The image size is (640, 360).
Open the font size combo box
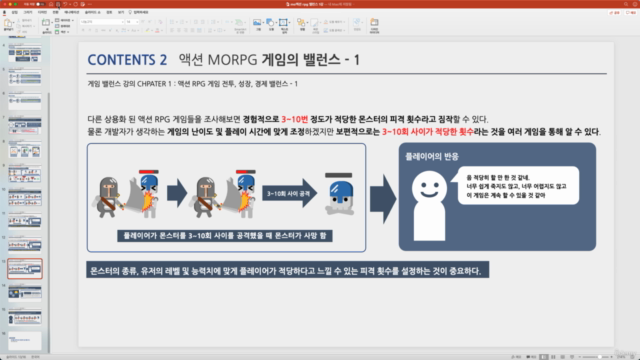point(131,22)
